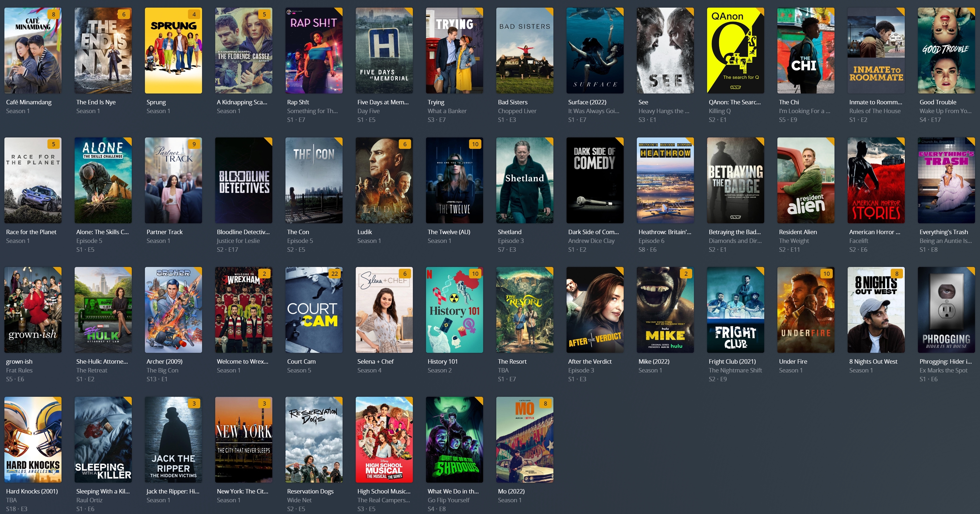Open the Reservation Dogs poster
This screenshot has height=514, width=980.
coord(314,439)
